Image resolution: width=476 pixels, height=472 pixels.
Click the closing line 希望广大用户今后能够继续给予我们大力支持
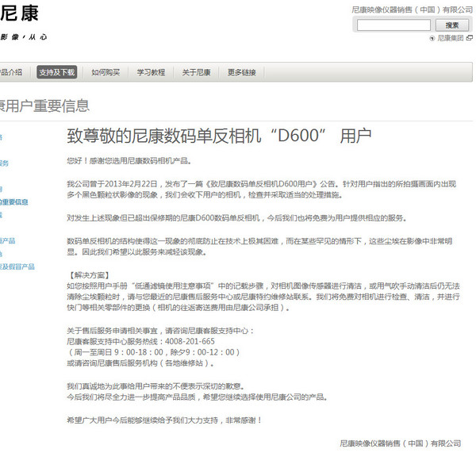click(x=164, y=420)
